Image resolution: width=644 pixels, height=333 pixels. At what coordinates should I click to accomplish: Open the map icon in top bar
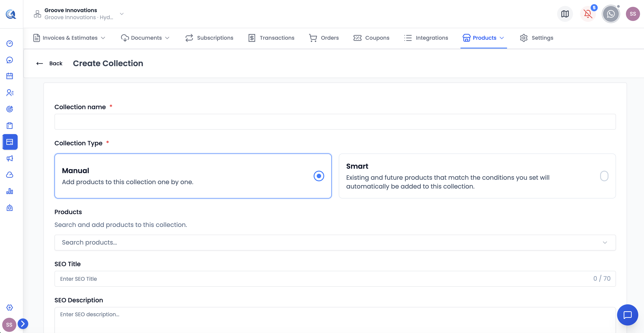[x=565, y=14]
